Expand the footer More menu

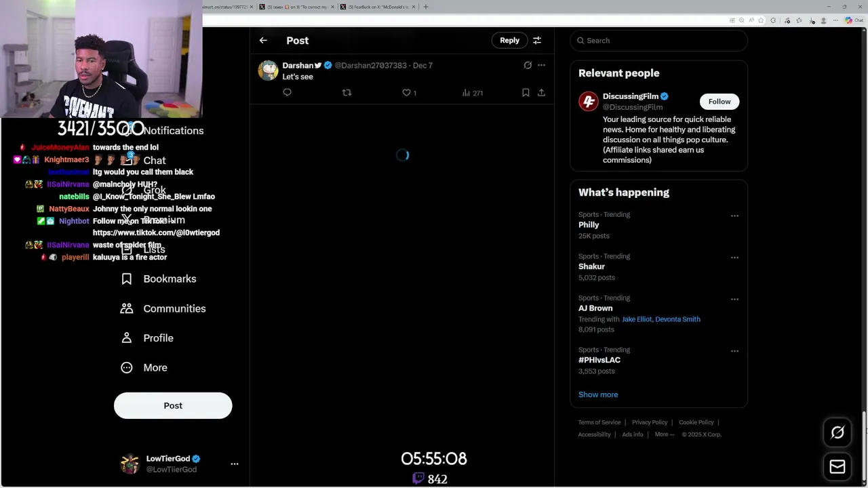pos(665,434)
